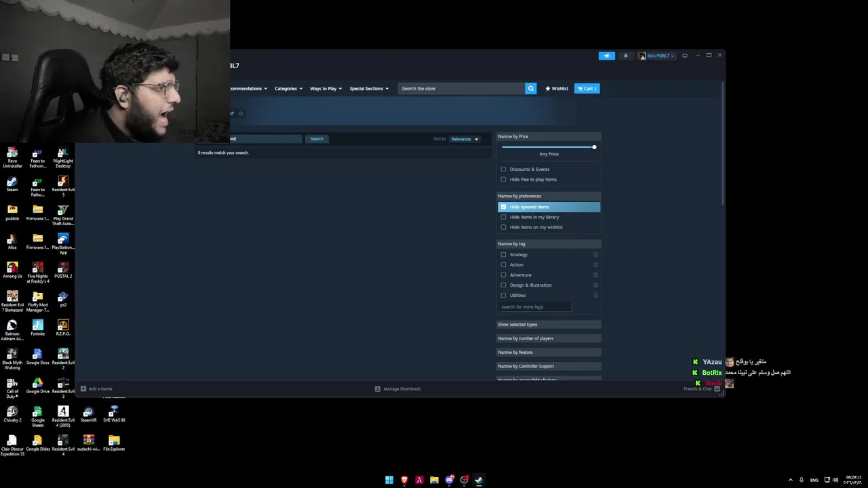Select SteamVR desktop icon
Image resolution: width=868 pixels, height=488 pixels.
pyautogui.click(x=88, y=414)
